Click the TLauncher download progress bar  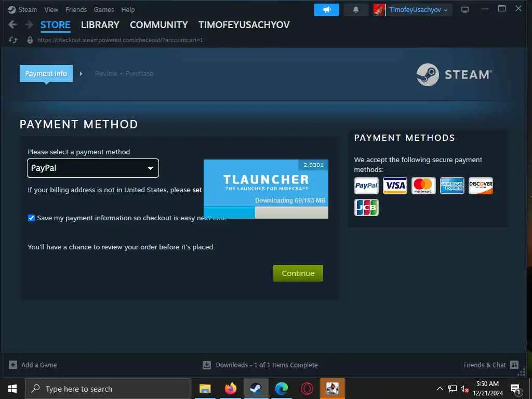pyautogui.click(x=266, y=212)
